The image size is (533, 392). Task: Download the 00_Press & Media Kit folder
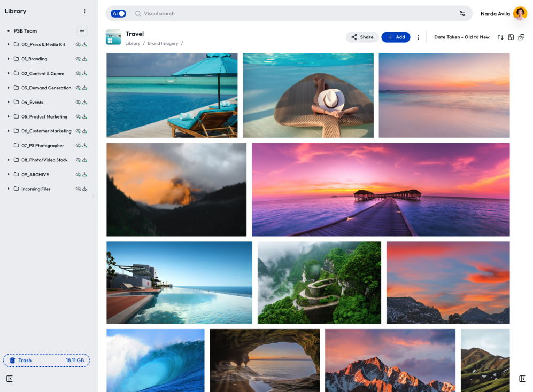pyautogui.click(x=84, y=44)
